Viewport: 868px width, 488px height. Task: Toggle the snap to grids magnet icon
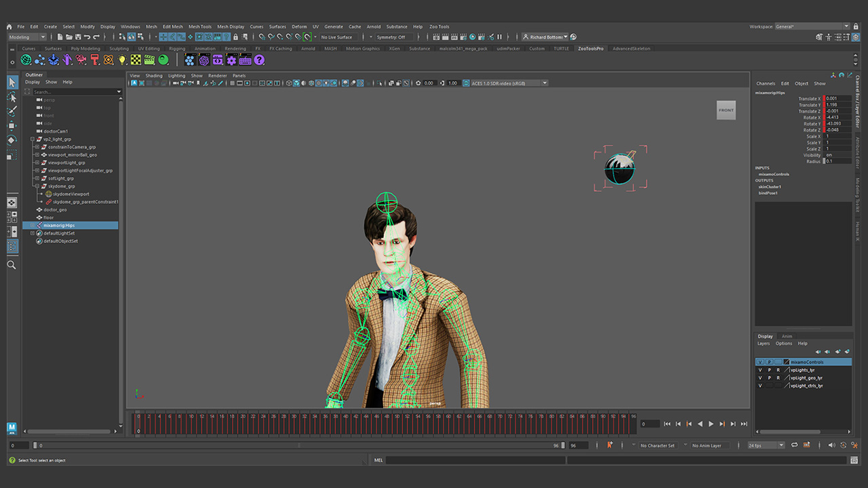261,37
